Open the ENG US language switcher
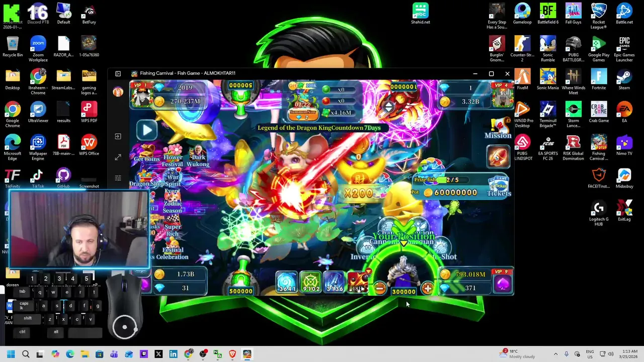The image size is (644, 362). (x=590, y=354)
